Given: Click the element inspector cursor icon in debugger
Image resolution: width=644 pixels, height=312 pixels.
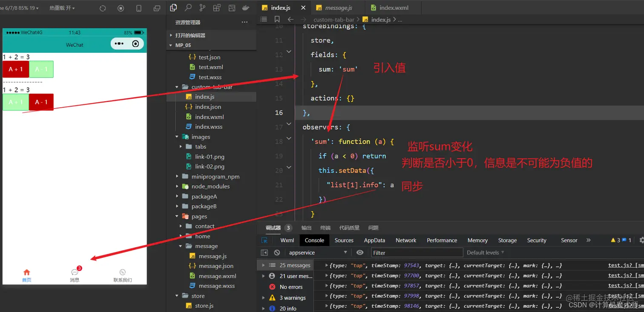Looking at the screenshot, I should click(264, 240).
